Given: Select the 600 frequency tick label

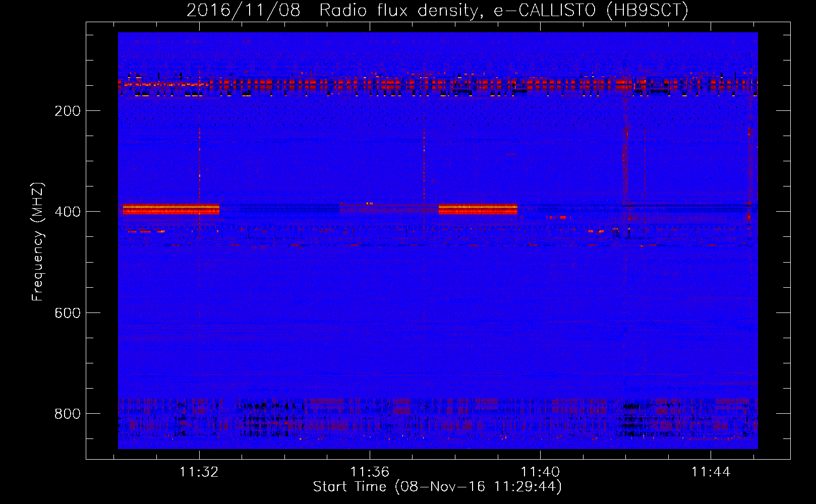Looking at the screenshot, I should 68,313.
